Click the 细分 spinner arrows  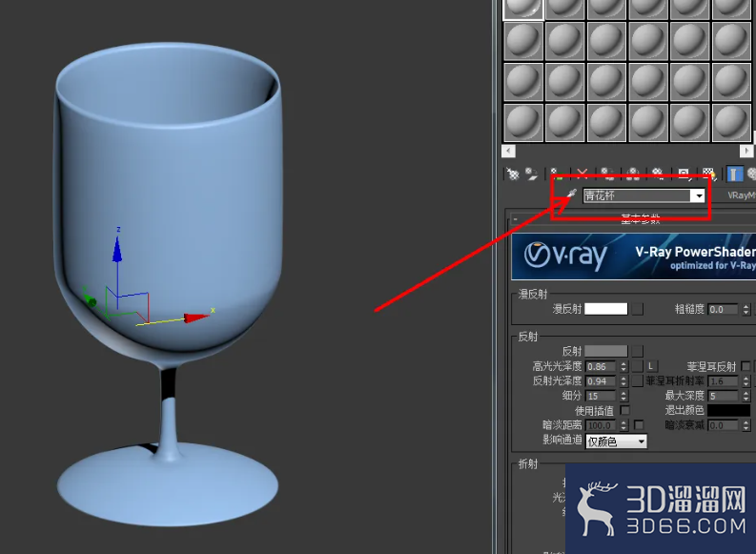(623, 396)
